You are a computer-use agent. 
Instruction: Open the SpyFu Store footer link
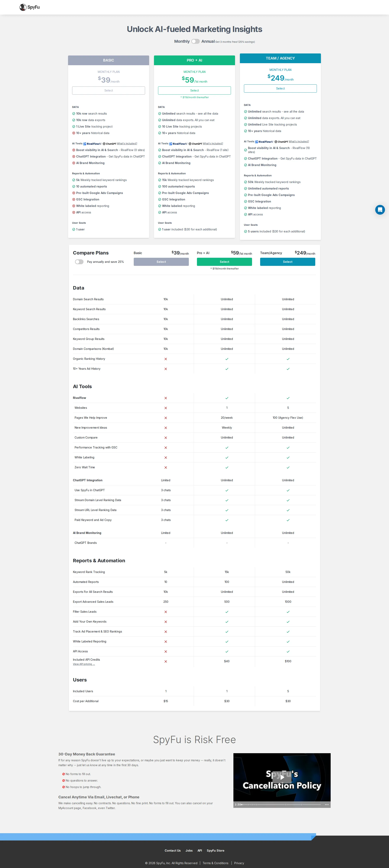point(215,850)
